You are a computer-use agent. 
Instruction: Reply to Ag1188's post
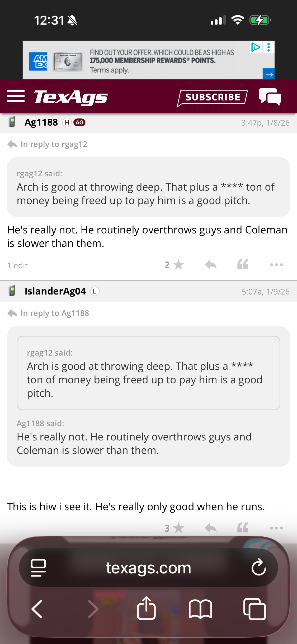coord(210,265)
